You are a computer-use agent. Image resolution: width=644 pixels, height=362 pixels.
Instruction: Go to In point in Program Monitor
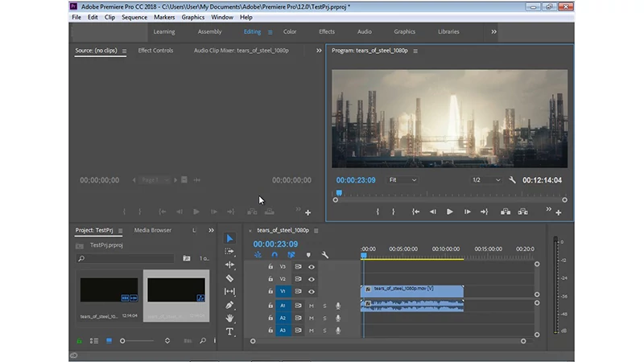[415, 212]
